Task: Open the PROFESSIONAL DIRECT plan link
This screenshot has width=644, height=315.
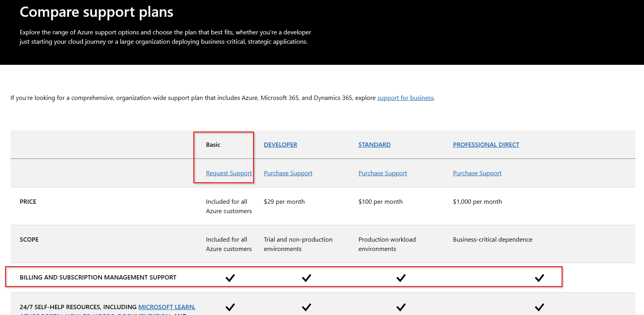Action: pyautogui.click(x=486, y=145)
